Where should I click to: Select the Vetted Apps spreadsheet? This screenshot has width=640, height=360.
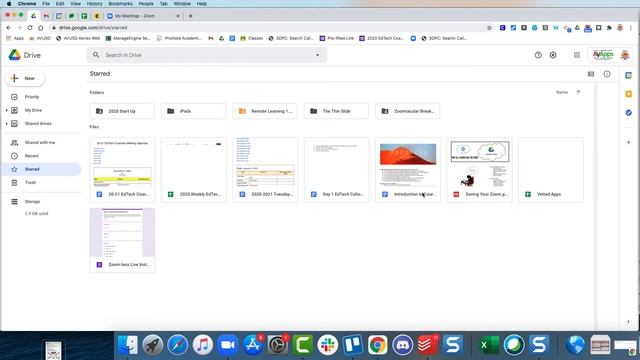tap(551, 170)
